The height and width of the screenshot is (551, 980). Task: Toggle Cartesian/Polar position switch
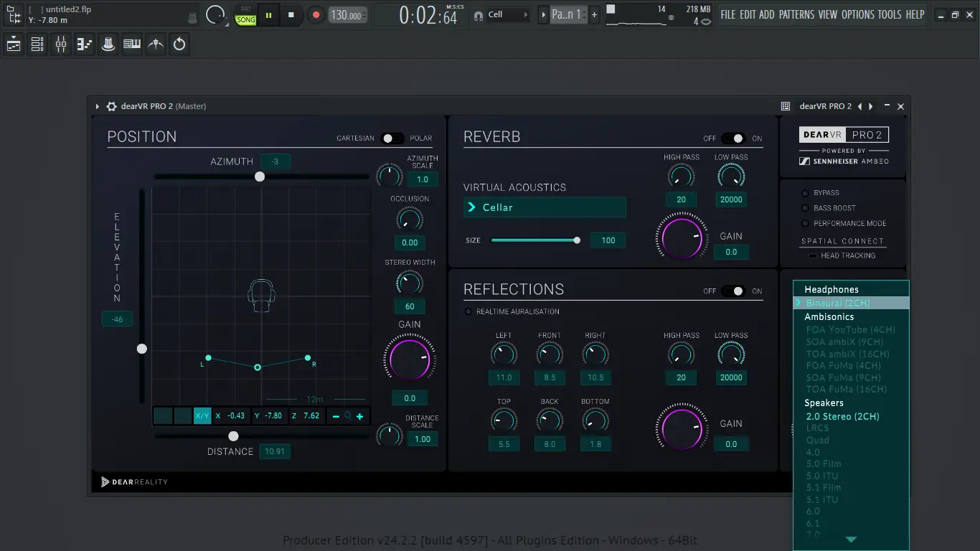tap(392, 138)
